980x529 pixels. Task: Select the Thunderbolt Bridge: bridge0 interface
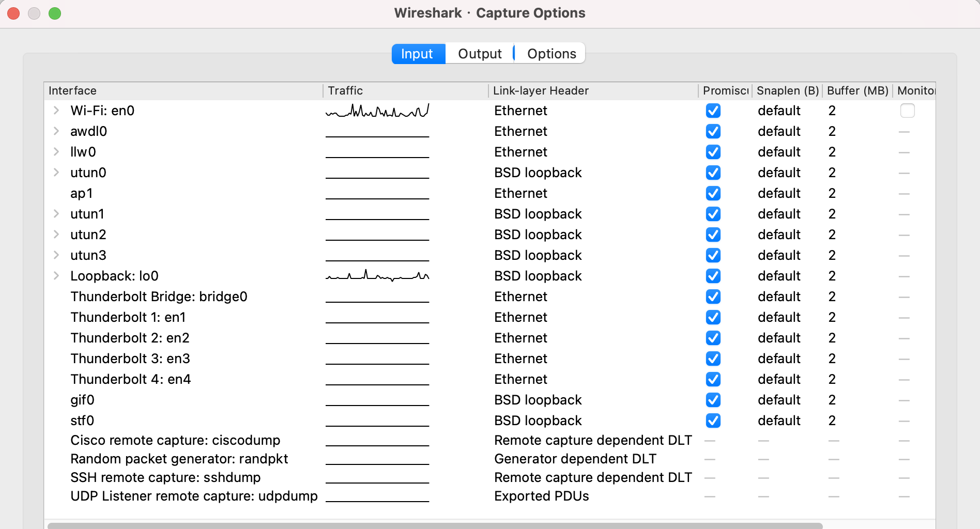click(x=159, y=297)
